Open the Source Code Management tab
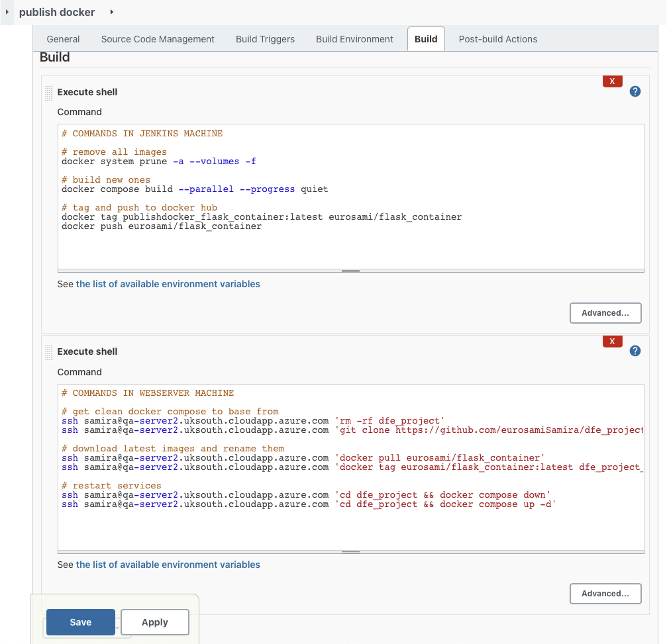Viewport: 667px width, 644px height. pos(157,39)
